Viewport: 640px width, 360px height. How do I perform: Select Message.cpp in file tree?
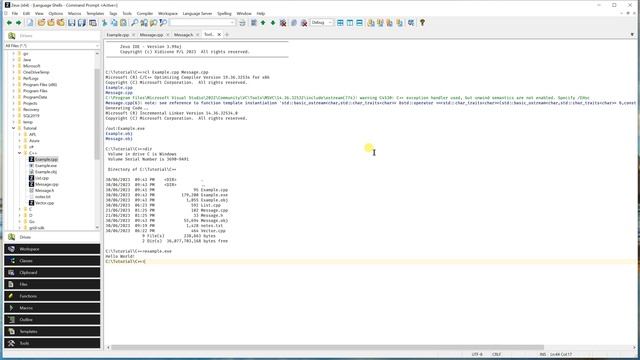click(x=47, y=184)
